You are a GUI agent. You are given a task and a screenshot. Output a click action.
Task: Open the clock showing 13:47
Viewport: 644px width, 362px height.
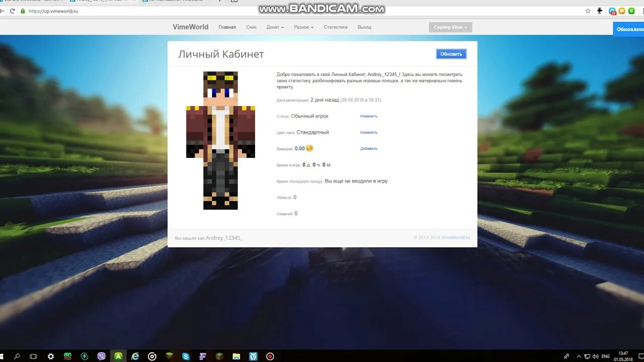pyautogui.click(x=623, y=356)
